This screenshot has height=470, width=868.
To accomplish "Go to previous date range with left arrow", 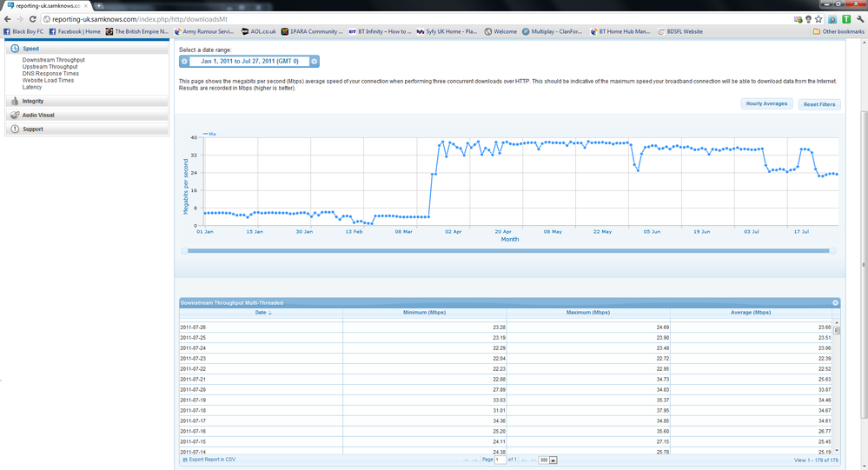I will (x=184, y=61).
